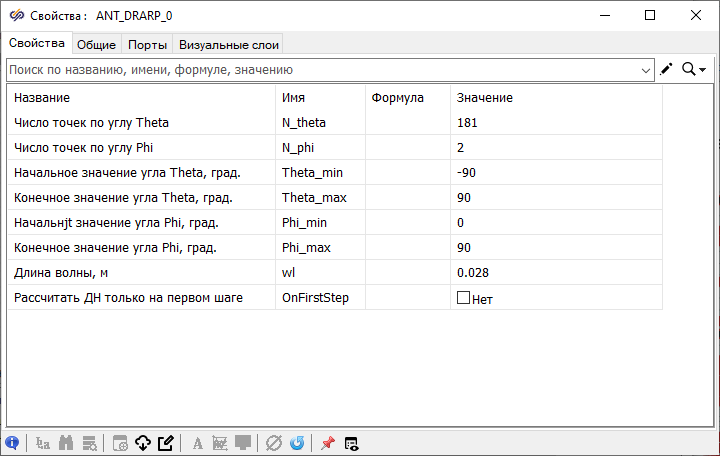The width and height of the screenshot is (720, 456).
Task: Open the magnifier search options dropdown
Action: [x=694, y=69]
